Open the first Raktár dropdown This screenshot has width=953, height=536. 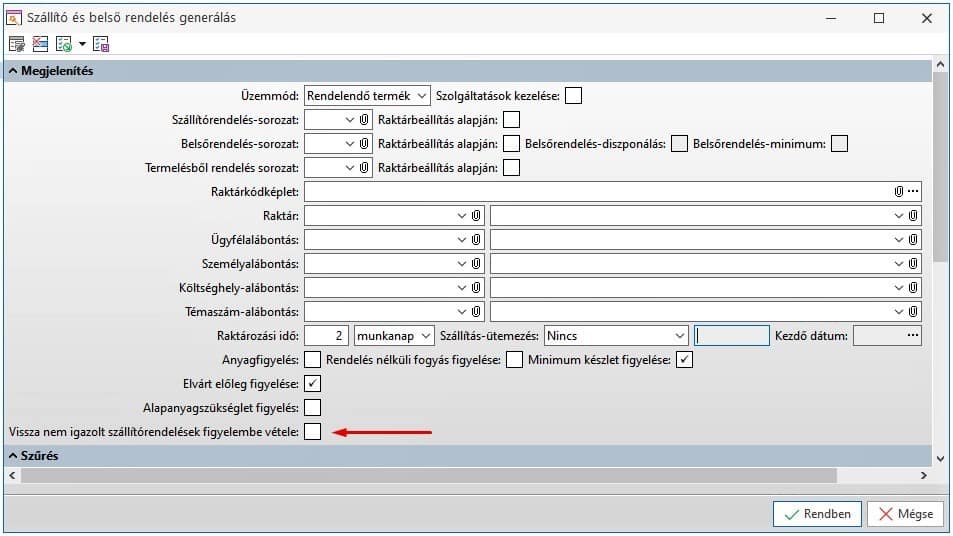tap(461, 216)
